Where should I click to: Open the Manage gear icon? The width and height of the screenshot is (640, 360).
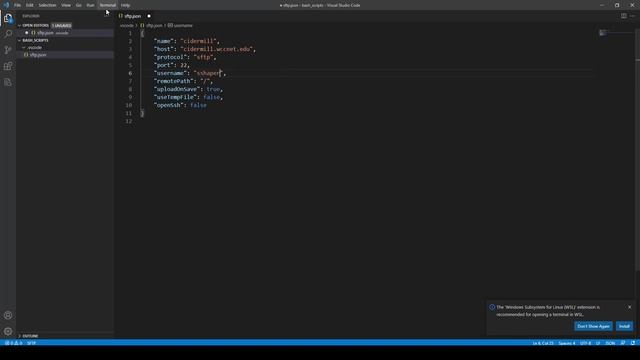(8, 331)
